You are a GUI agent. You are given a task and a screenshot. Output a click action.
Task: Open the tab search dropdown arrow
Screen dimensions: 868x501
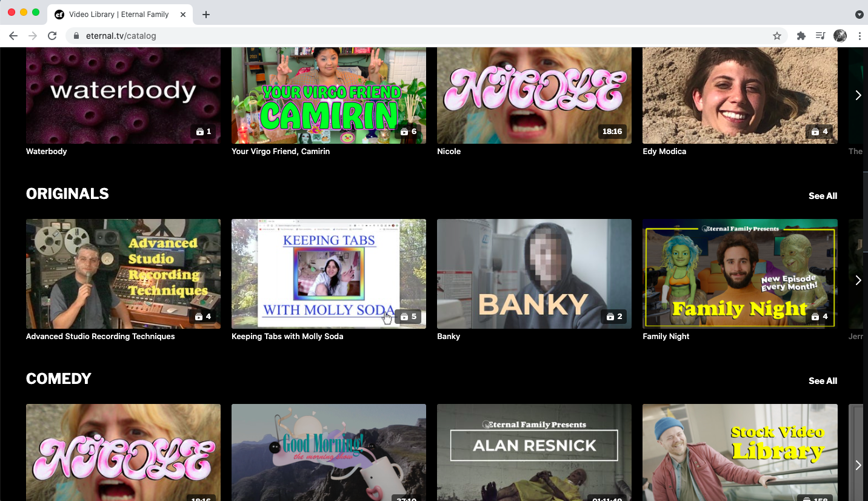pyautogui.click(x=859, y=15)
